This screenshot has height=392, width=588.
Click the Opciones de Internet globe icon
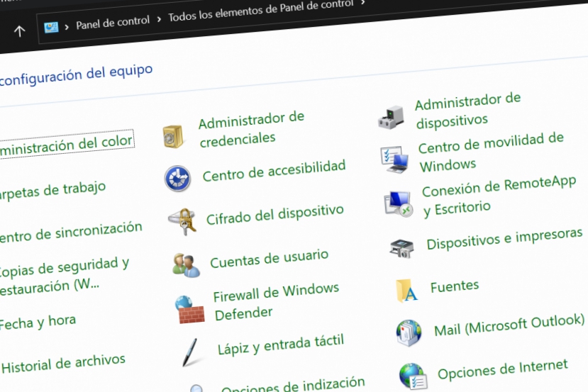pyautogui.click(x=412, y=375)
